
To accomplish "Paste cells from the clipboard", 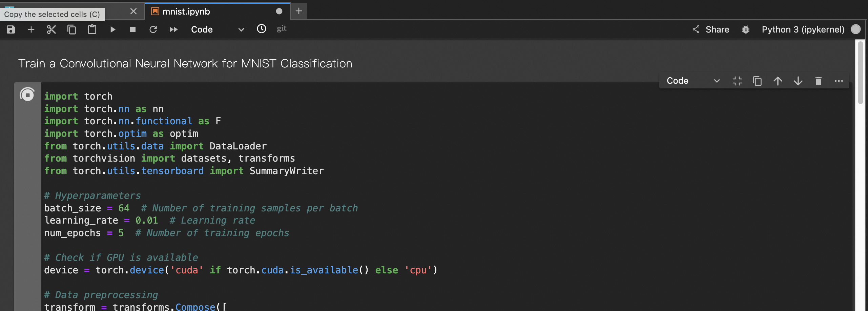I will pyautogui.click(x=92, y=30).
